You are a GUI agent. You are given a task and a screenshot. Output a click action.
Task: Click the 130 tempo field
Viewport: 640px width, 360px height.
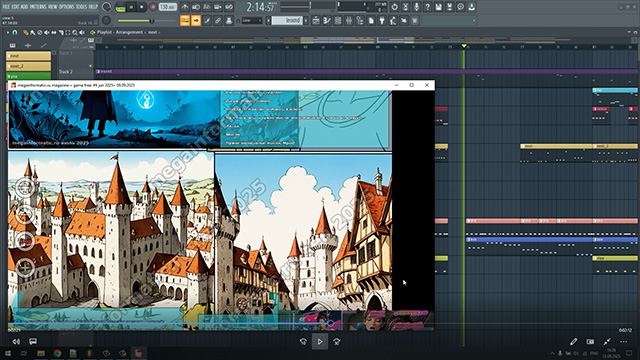[x=167, y=7]
